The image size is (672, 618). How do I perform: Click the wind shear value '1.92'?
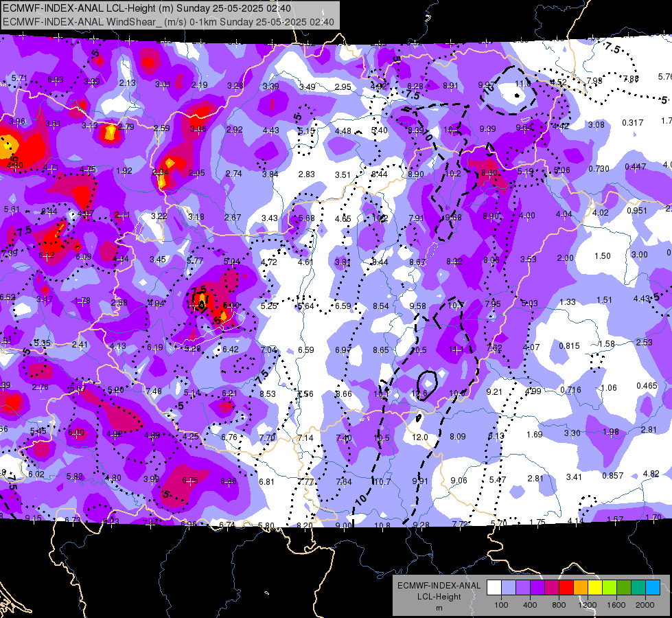tap(124, 171)
